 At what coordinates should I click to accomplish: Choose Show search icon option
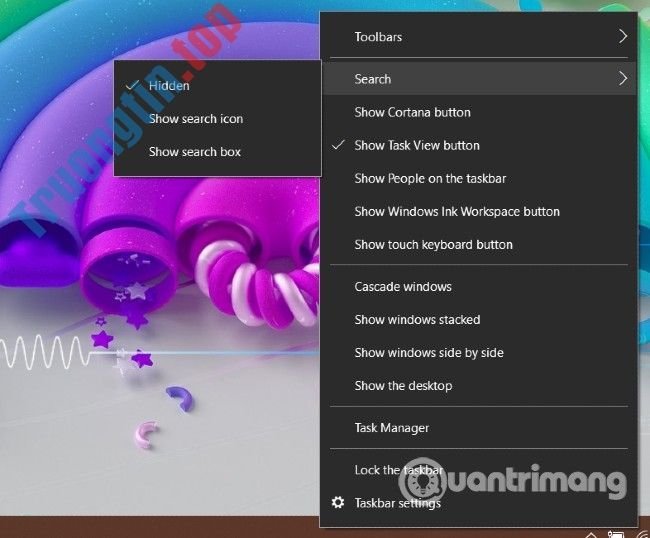tap(195, 119)
